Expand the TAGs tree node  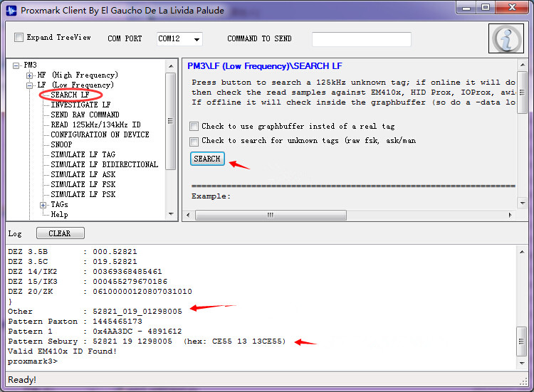[x=43, y=205]
